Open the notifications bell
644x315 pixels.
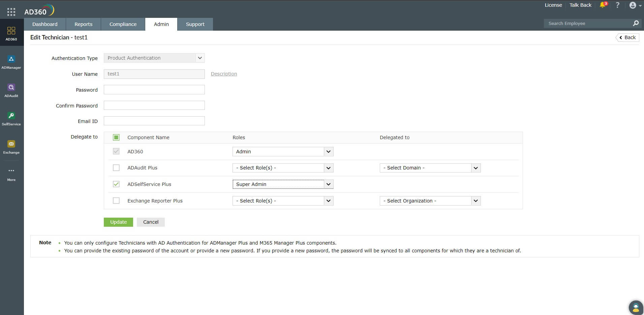603,5
